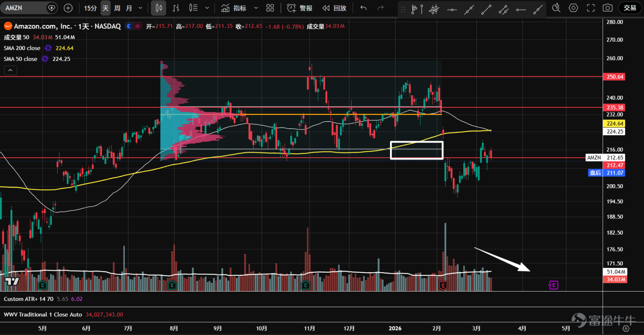Image resolution: width=644 pixels, height=335 pixels.
Task: Open the layout grid selector
Action: coord(270,8)
